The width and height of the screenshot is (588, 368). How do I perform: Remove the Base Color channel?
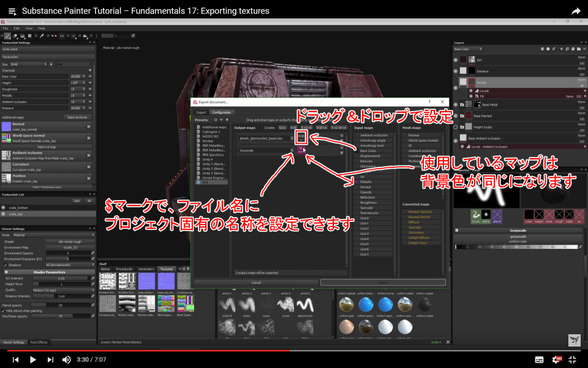tap(90, 77)
